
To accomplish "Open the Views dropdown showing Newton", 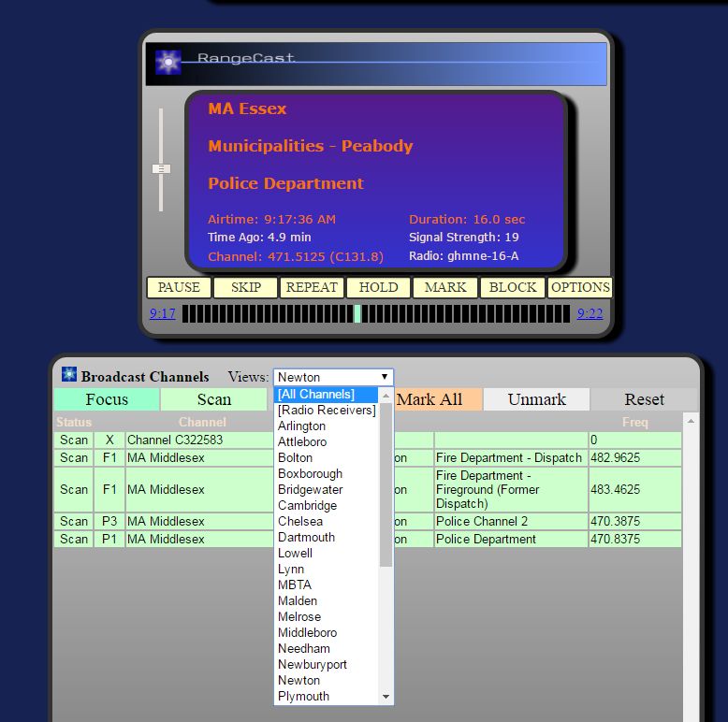I will (x=333, y=377).
